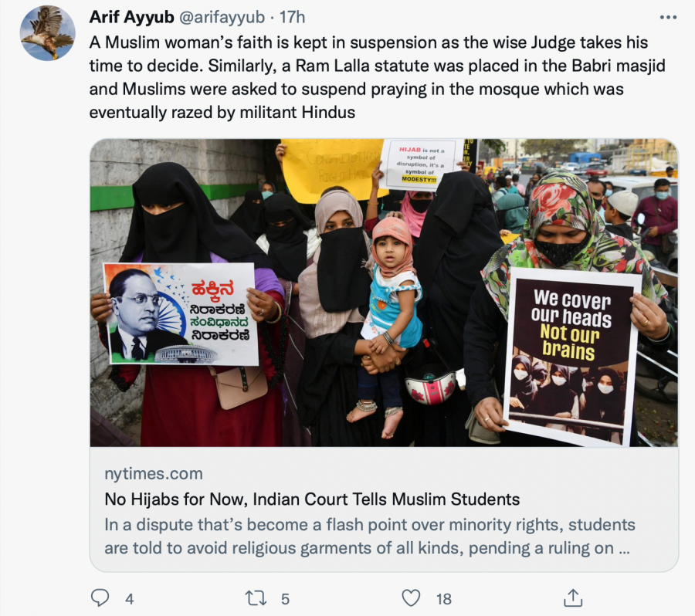695x616 pixels.
Task: Open headline 'No Hijabs for Now' article
Action: coord(312,499)
